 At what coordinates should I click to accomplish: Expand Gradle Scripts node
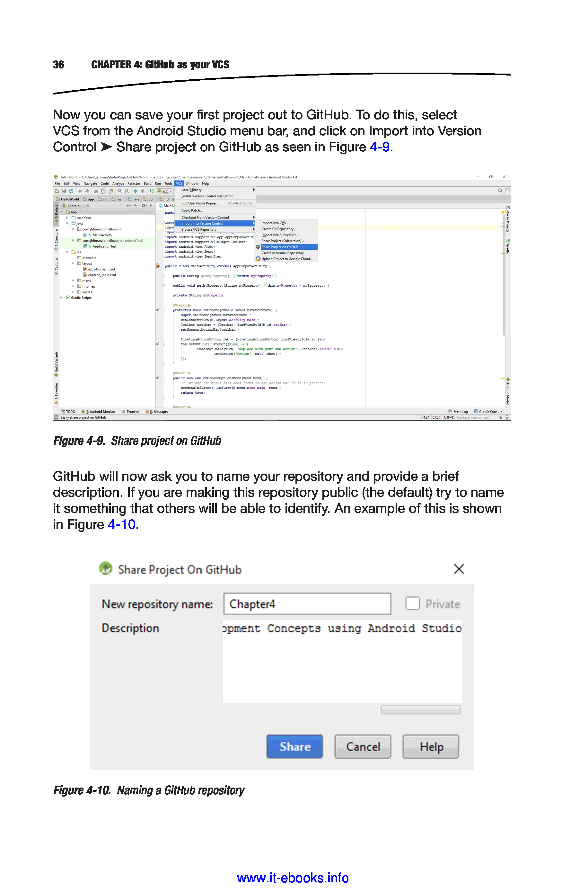pyautogui.click(x=62, y=298)
